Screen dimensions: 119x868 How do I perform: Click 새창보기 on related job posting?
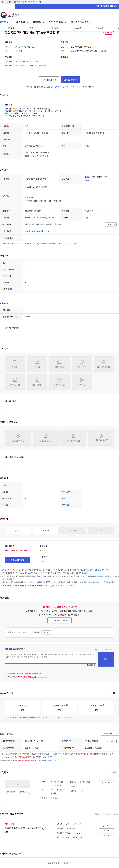point(106,835)
